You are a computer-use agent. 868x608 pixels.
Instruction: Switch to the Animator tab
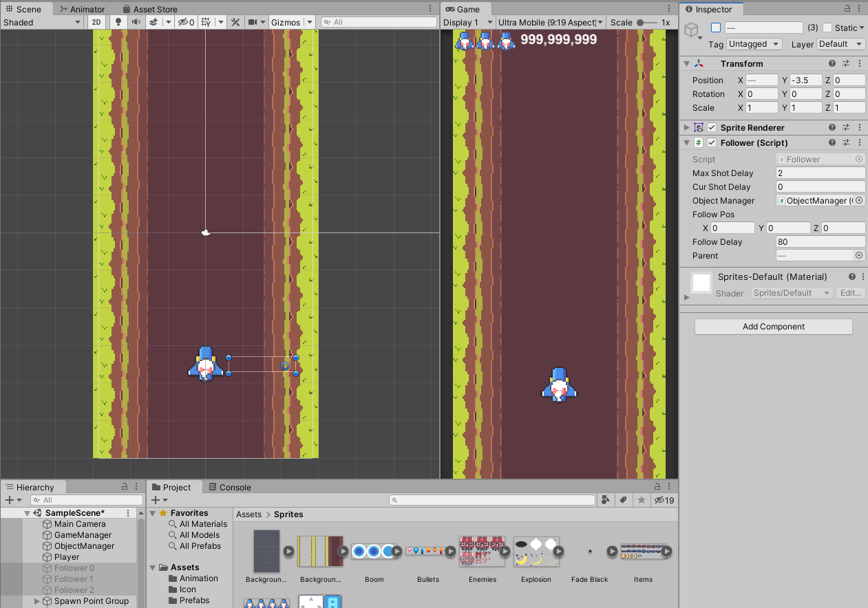[83, 9]
